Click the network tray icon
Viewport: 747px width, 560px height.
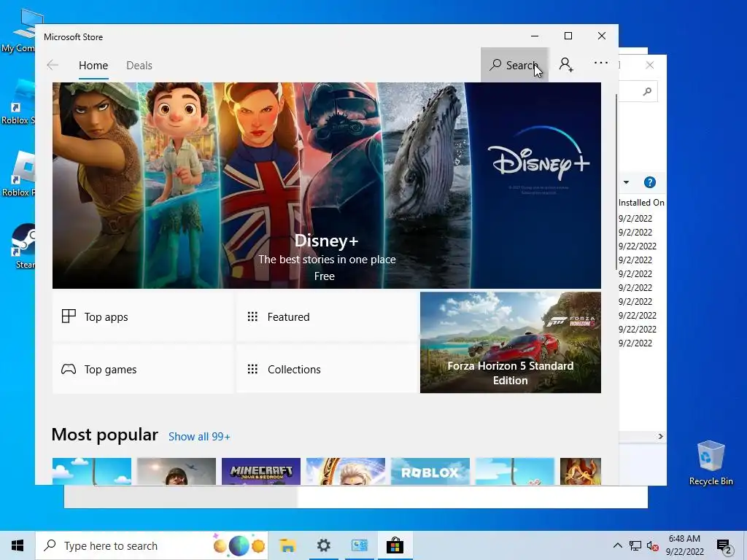(635, 545)
